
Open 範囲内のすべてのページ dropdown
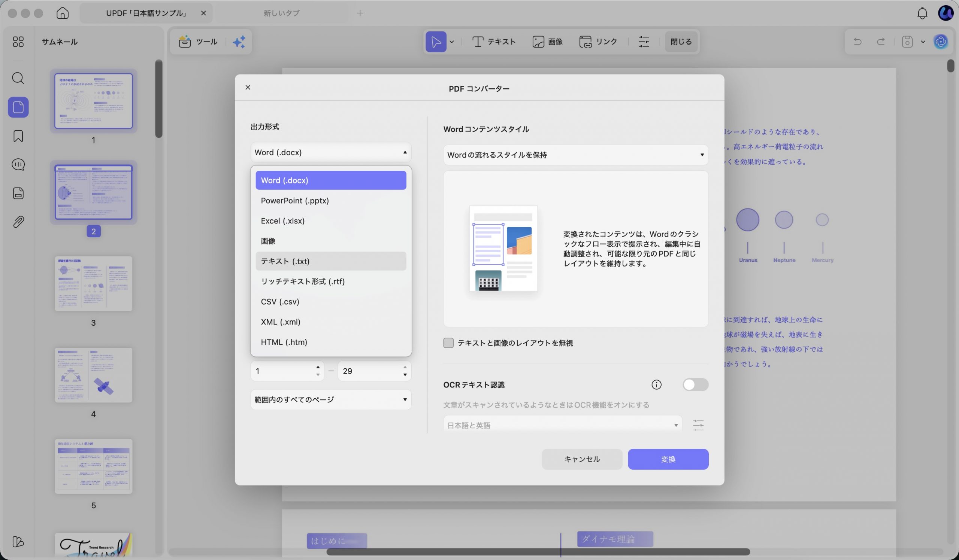[x=331, y=399]
